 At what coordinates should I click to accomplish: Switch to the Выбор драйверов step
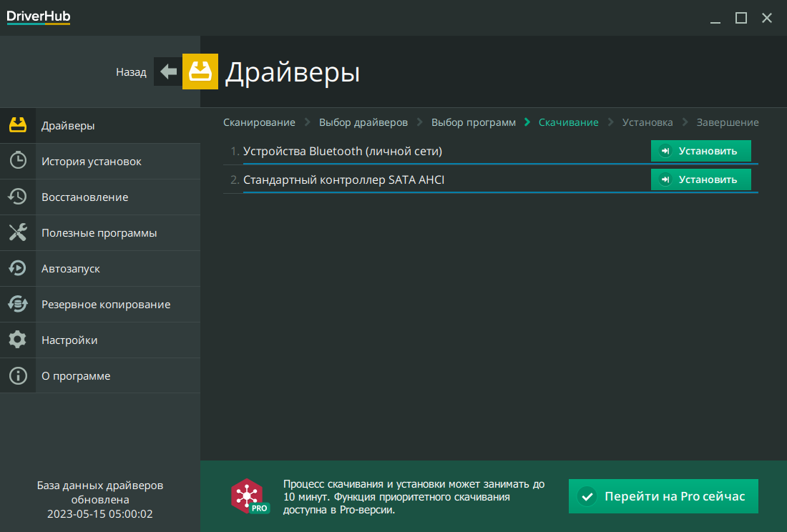(x=363, y=122)
